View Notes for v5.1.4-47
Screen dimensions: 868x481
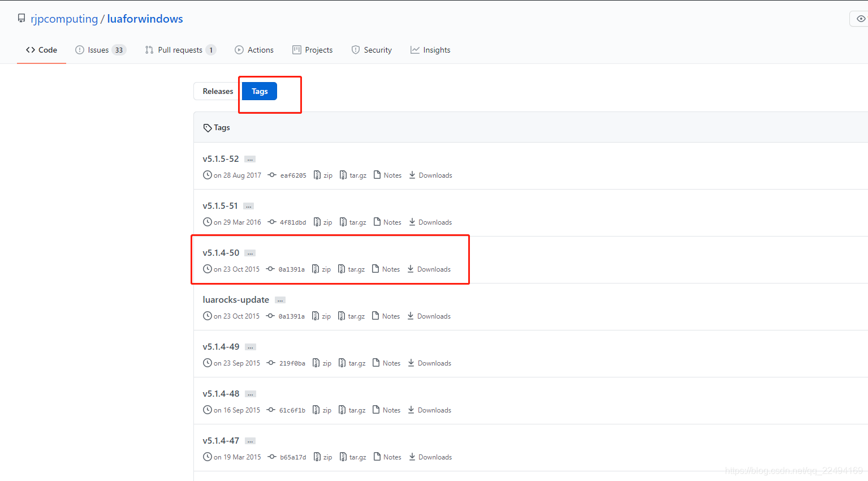(x=387, y=457)
